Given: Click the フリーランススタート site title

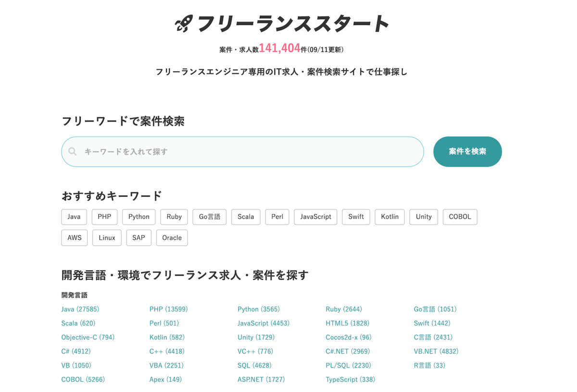Looking at the screenshot, I should 293,24.
